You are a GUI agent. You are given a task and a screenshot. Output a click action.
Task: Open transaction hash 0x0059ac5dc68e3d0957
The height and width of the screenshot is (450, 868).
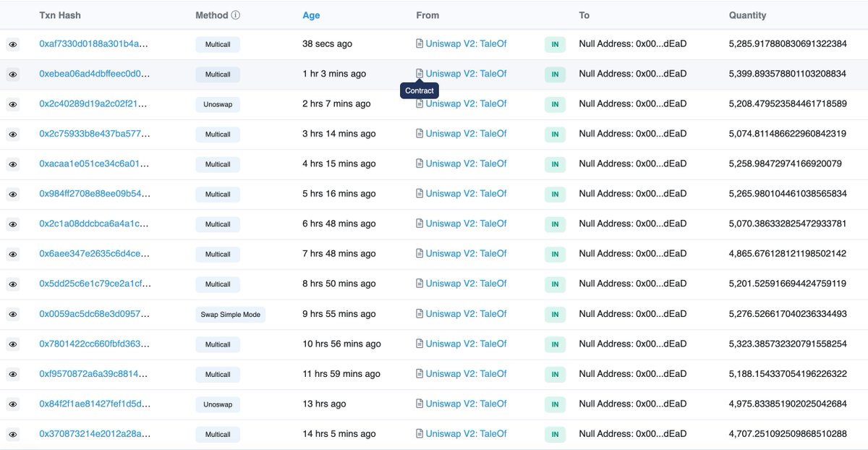94,314
